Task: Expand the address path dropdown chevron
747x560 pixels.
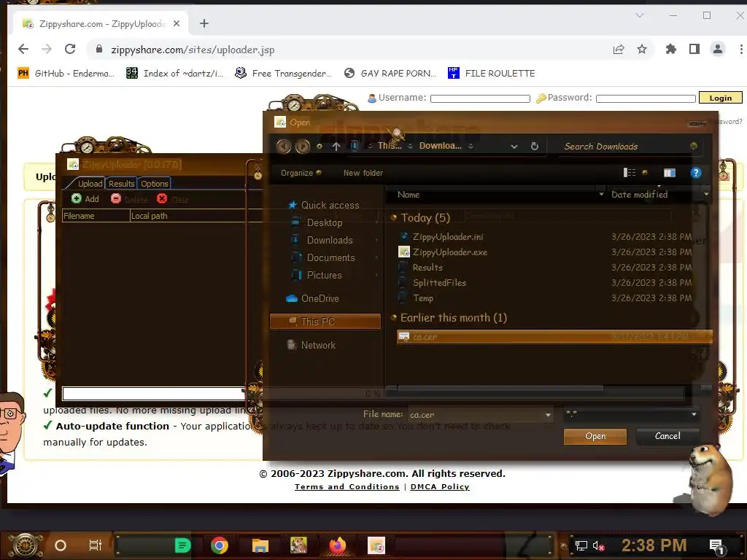Action: [514, 146]
